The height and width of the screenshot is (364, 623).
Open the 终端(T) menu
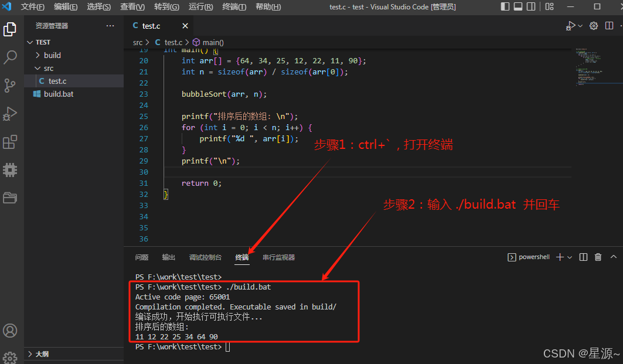(x=234, y=7)
